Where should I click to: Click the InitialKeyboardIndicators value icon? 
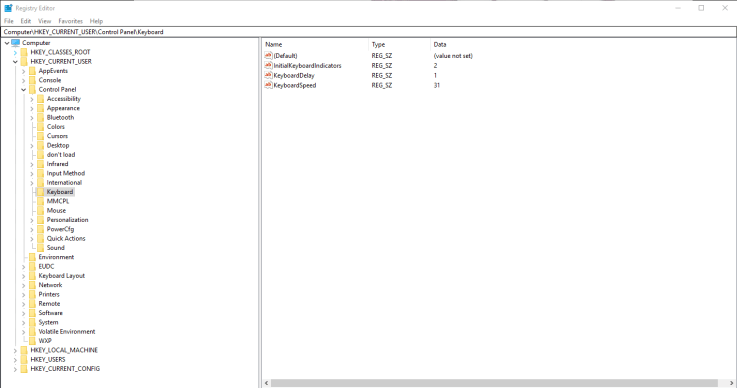pos(268,65)
